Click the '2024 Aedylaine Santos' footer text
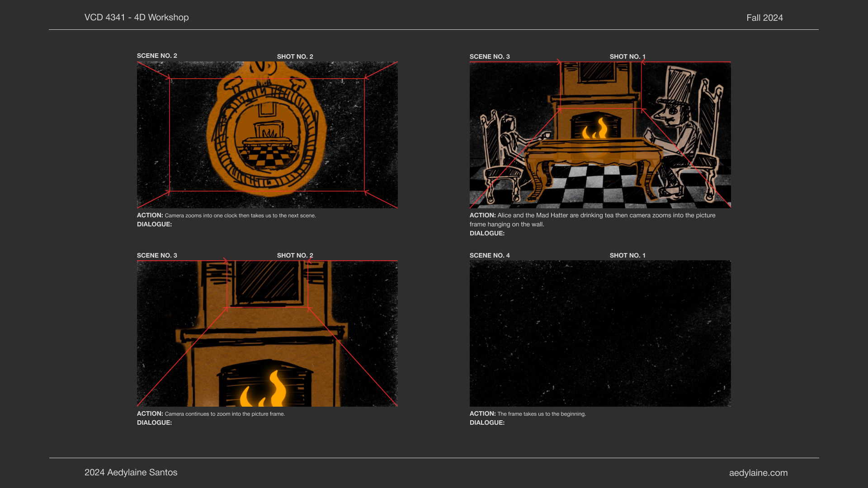This screenshot has height=488, width=868. tap(131, 472)
